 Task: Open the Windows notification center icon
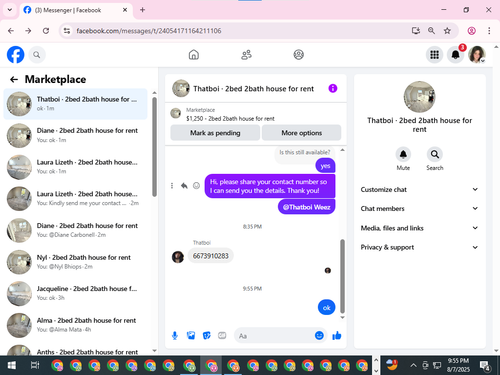(x=485, y=365)
